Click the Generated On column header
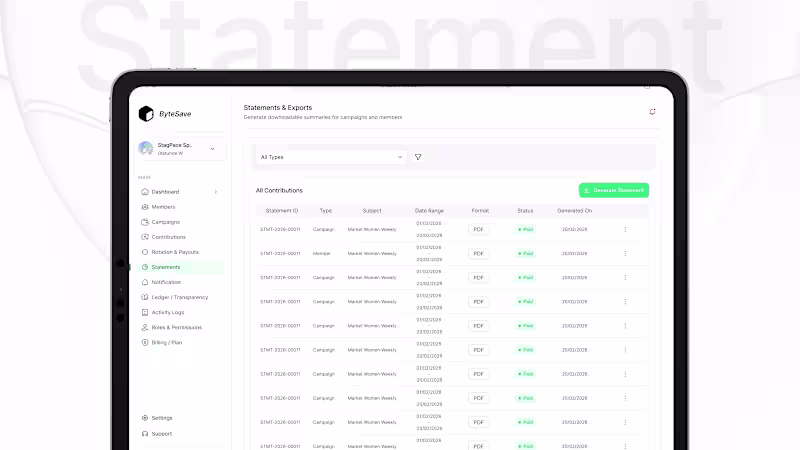The height and width of the screenshot is (450, 800). [574, 211]
